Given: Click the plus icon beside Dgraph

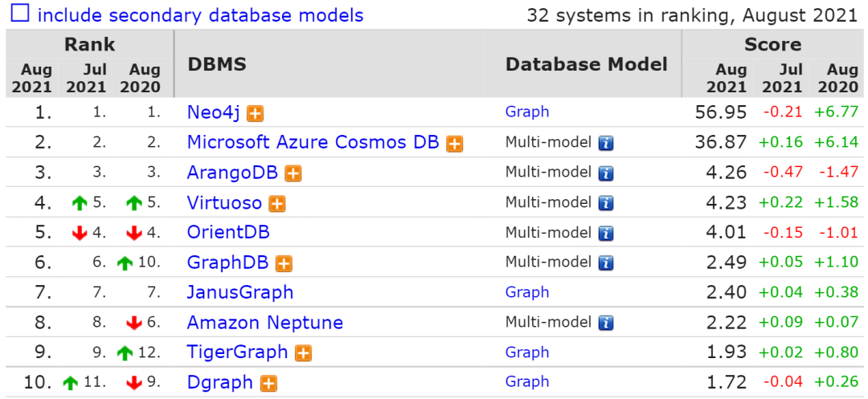Looking at the screenshot, I should 269,384.
